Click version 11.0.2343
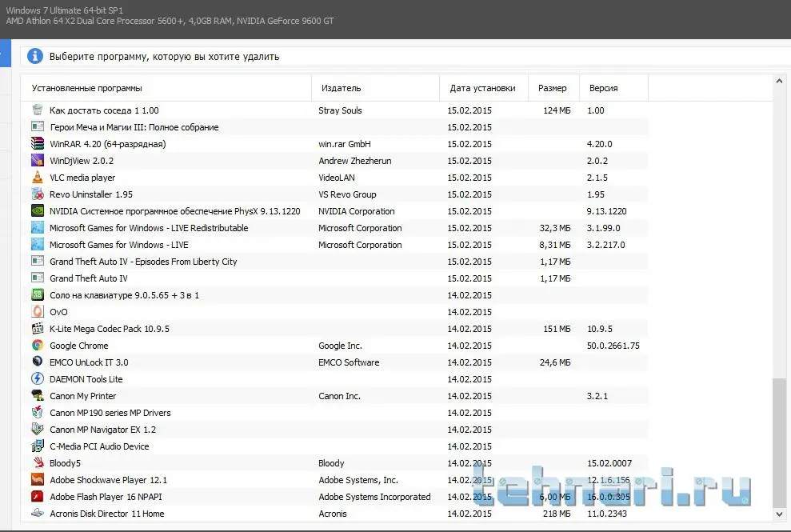This screenshot has height=532, width=791. [x=607, y=514]
